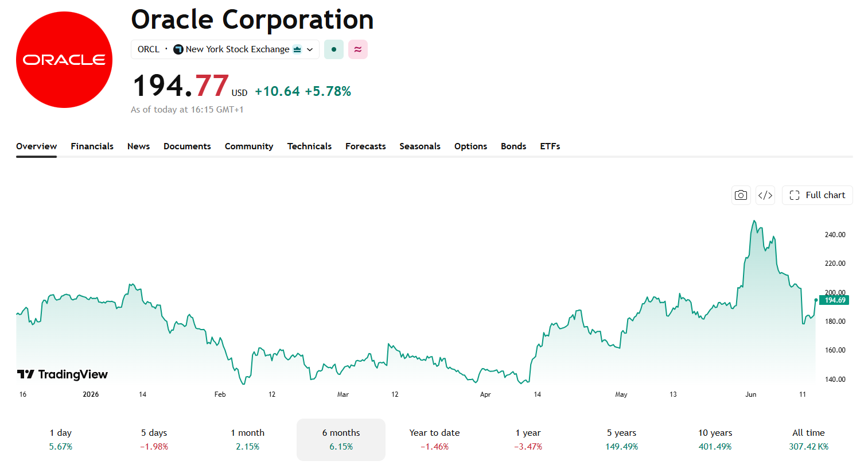This screenshot has height=476, width=868.
Task: Select the 5 days range
Action: pos(154,439)
